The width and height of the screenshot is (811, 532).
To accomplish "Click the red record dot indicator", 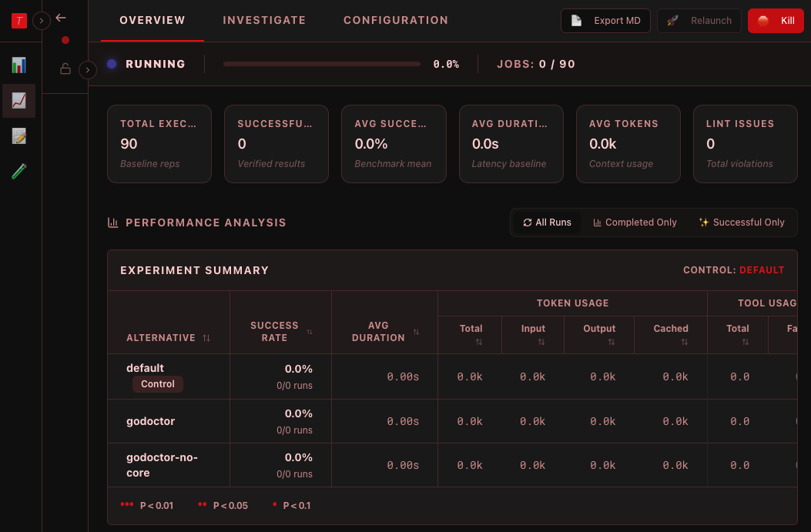I will pyautogui.click(x=65, y=38).
